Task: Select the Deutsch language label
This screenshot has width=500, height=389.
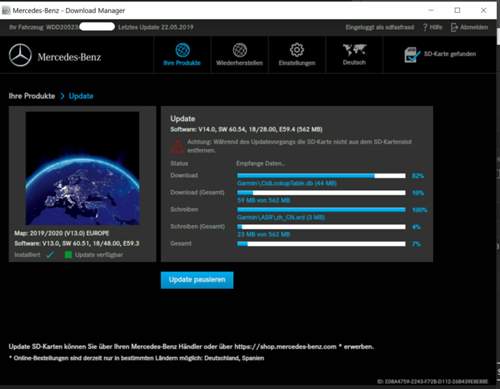Action: [354, 62]
